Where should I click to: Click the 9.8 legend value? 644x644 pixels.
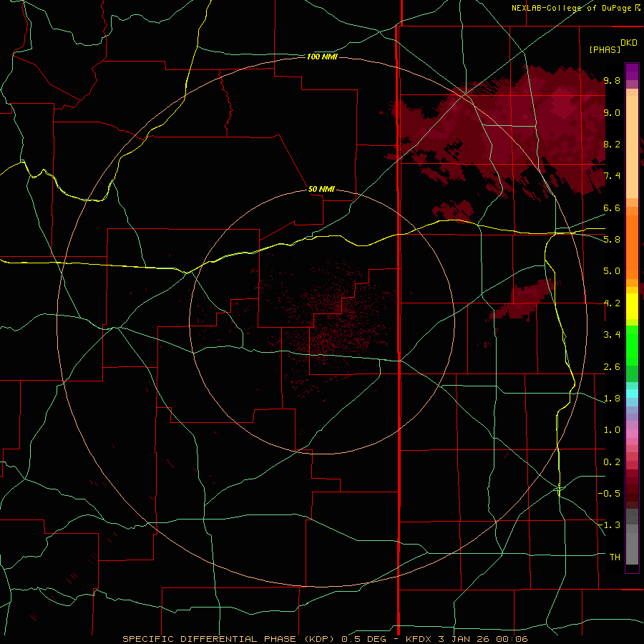click(x=612, y=80)
